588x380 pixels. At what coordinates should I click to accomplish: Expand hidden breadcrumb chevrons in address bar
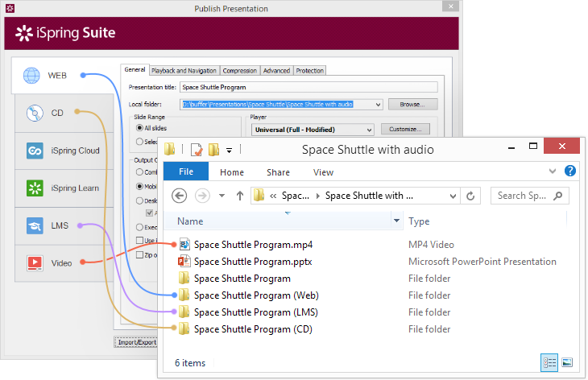coord(273,196)
